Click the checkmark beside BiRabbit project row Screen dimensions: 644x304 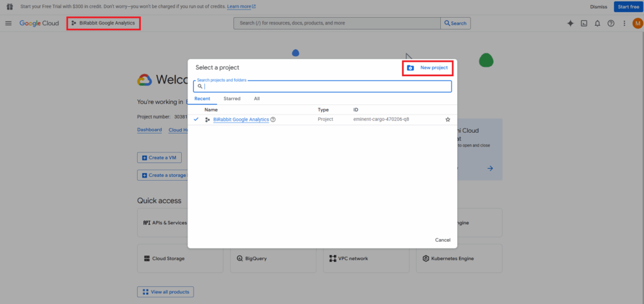196,120
